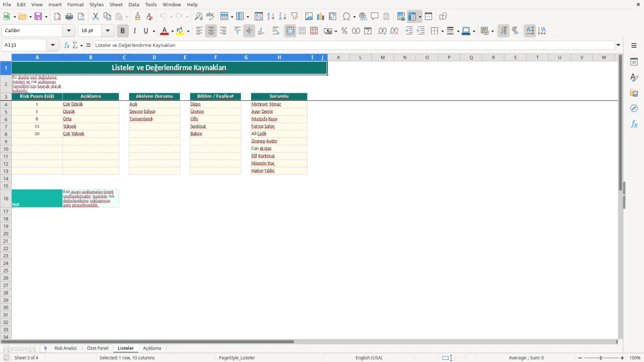Image resolution: width=644 pixels, height=362 pixels.
Task: Toggle Merge and Center Cells
Action: (x=290, y=31)
